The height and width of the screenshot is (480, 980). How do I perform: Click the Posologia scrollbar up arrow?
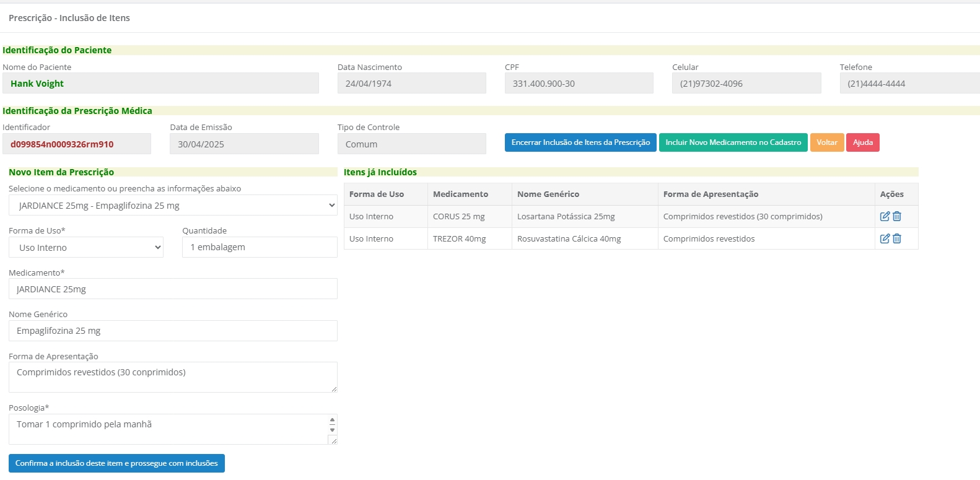(x=332, y=420)
